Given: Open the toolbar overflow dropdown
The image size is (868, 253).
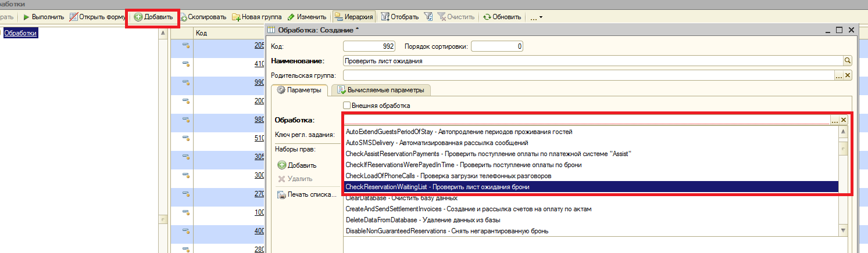Looking at the screenshot, I should coord(536,17).
